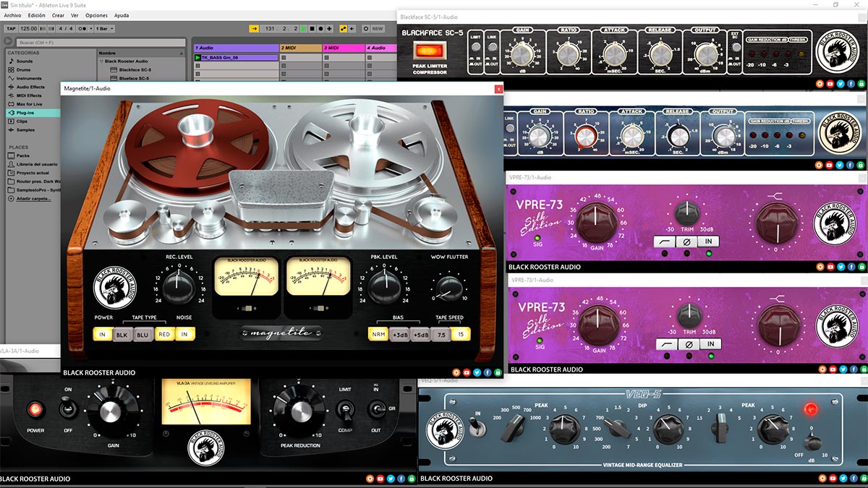Open the Samples category
Viewport: 868px width, 488px height.
pyautogui.click(x=25, y=130)
